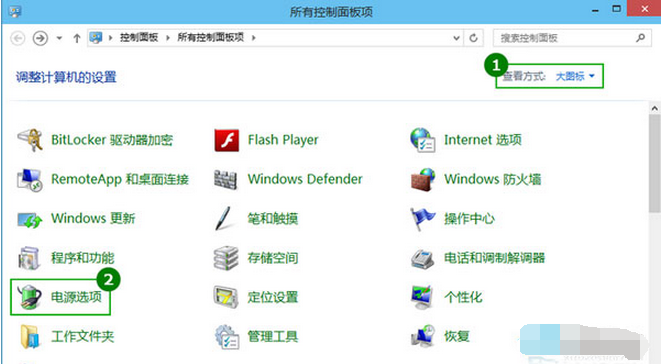Screen dimensions: 661x364
Task: Go up one level with up arrow
Action: (x=77, y=38)
